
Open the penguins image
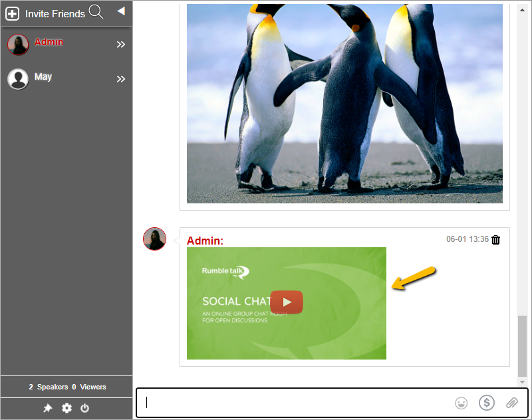pyautogui.click(x=344, y=103)
